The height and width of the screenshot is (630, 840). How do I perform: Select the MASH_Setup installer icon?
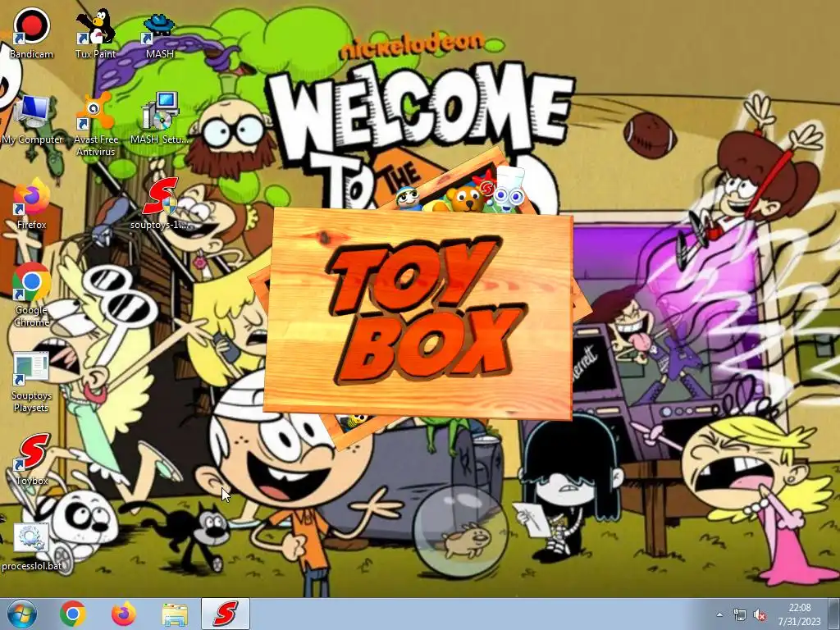pyautogui.click(x=160, y=119)
